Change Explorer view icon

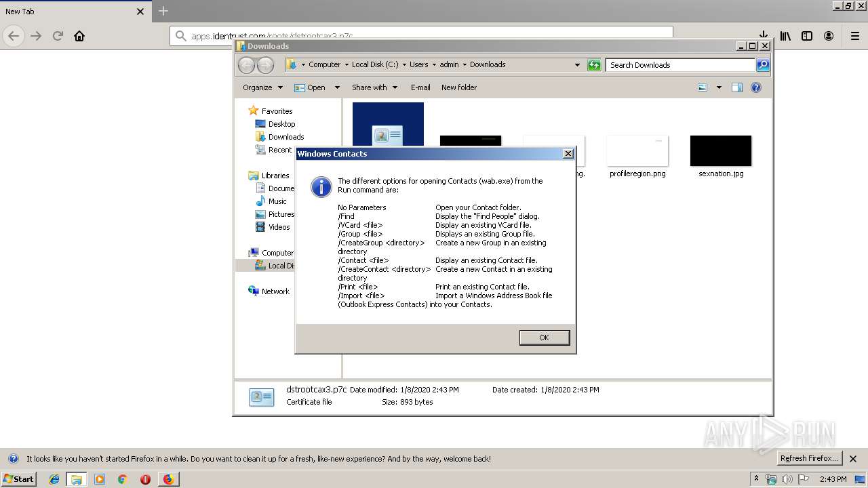[703, 87]
